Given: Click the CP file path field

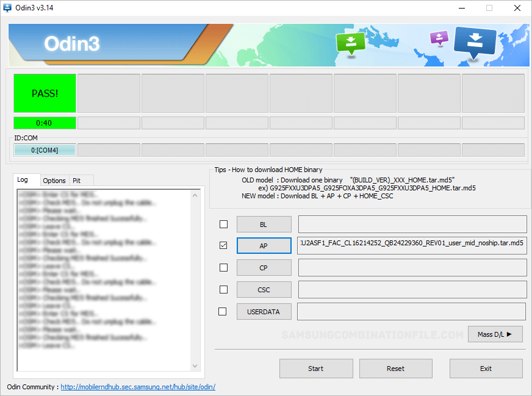Looking at the screenshot, I should coord(412,267).
